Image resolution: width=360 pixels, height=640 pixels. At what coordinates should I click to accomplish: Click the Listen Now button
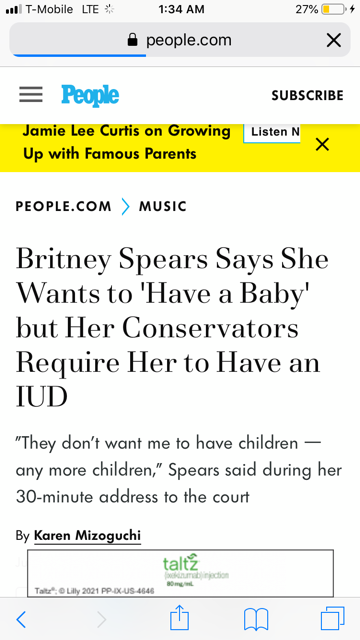(x=272, y=133)
